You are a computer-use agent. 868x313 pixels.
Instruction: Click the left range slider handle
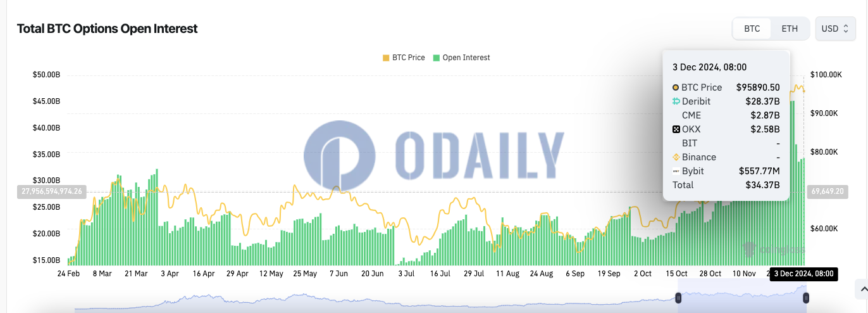(x=679, y=298)
